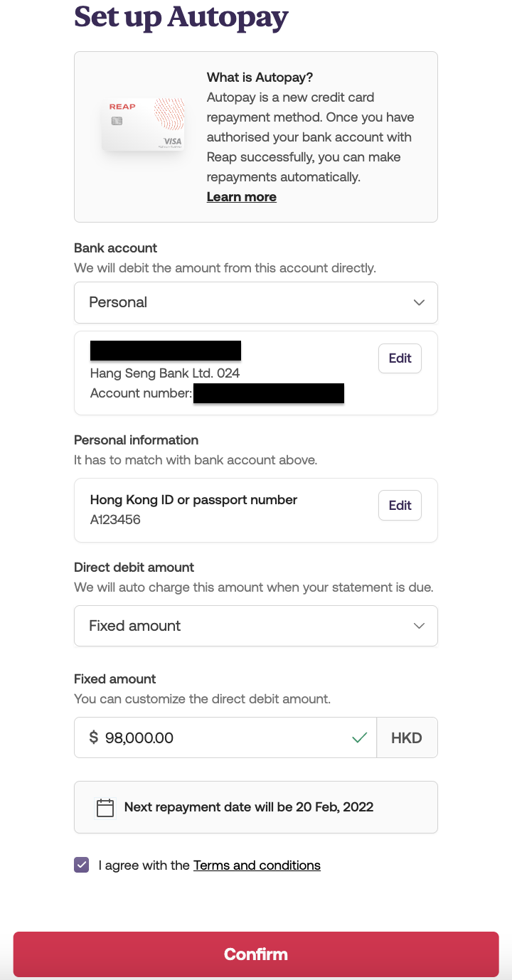Click the A123456 ID number text
This screenshot has width=512, height=980.
(x=115, y=520)
